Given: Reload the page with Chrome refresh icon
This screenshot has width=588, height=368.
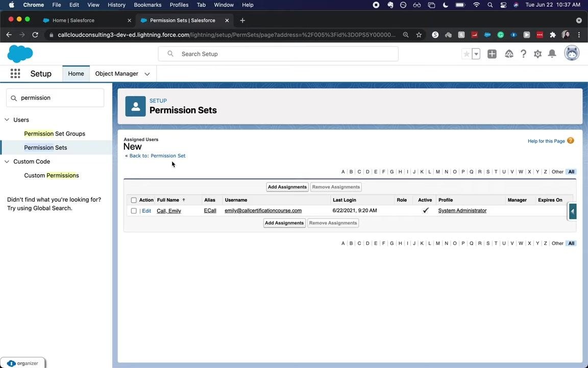Looking at the screenshot, I should [x=35, y=35].
